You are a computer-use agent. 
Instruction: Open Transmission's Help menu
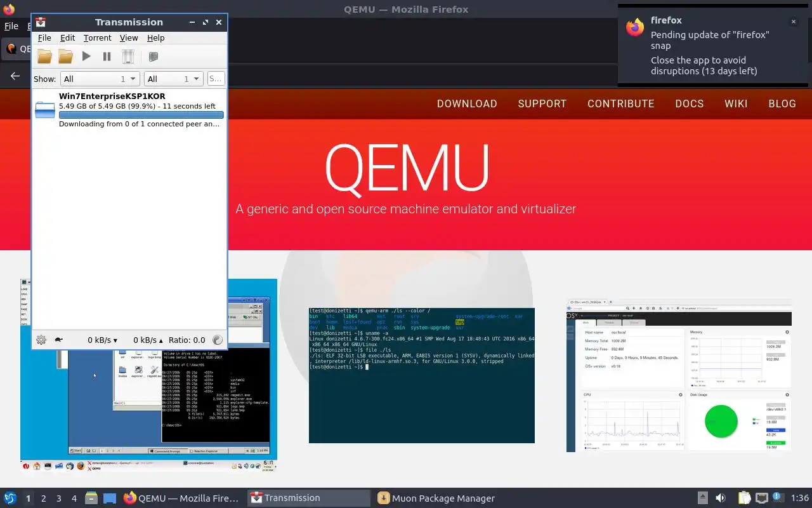click(x=155, y=38)
